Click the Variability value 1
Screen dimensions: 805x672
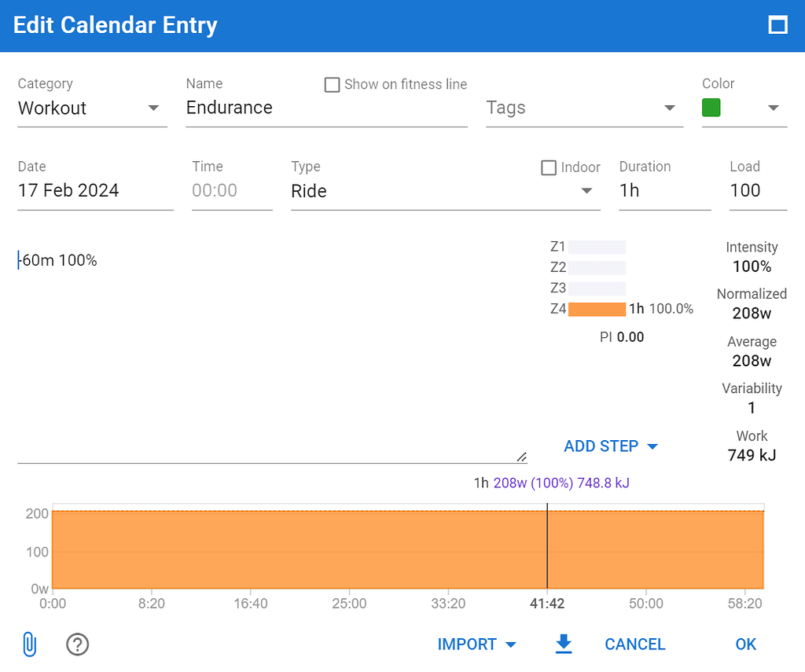752,408
